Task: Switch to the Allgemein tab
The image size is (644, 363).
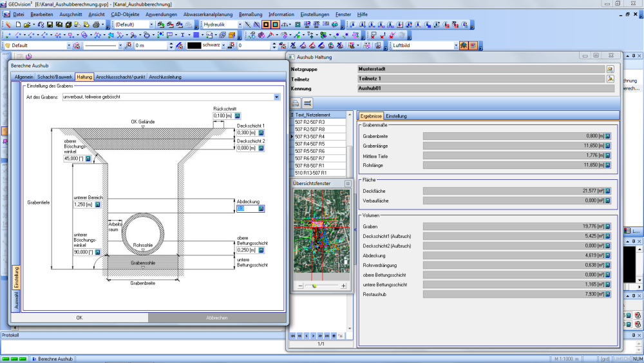Action: pyautogui.click(x=24, y=77)
